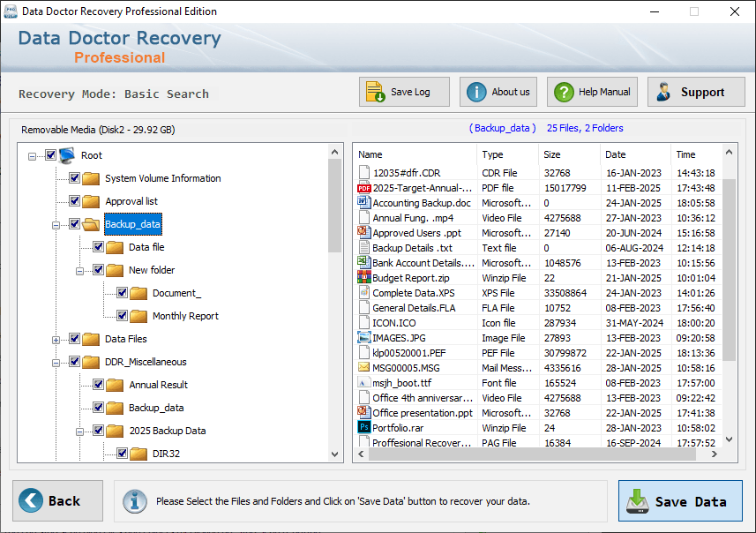The height and width of the screenshot is (533, 756).
Task: Toggle the Document_ checkbox
Action: point(122,293)
